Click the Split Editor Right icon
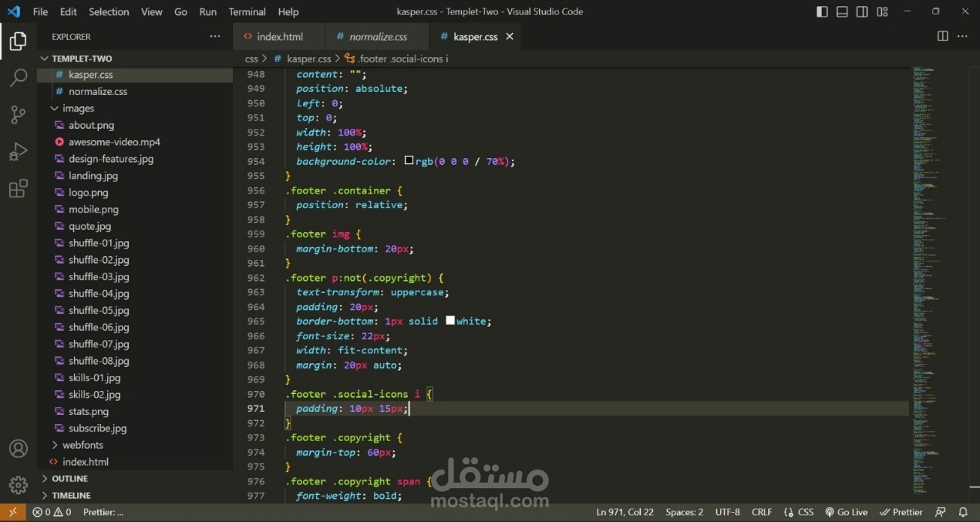Image resolution: width=980 pixels, height=522 pixels. click(942, 36)
